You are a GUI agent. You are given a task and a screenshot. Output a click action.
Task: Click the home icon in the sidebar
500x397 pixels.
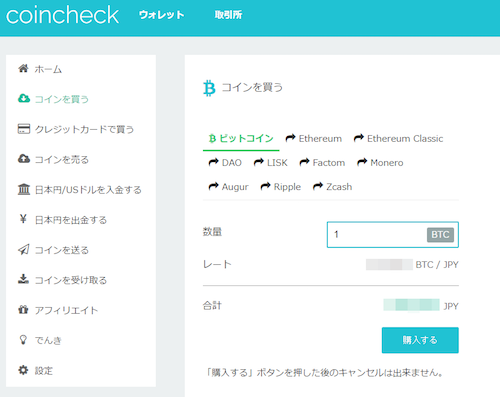click(x=23, y=69)
